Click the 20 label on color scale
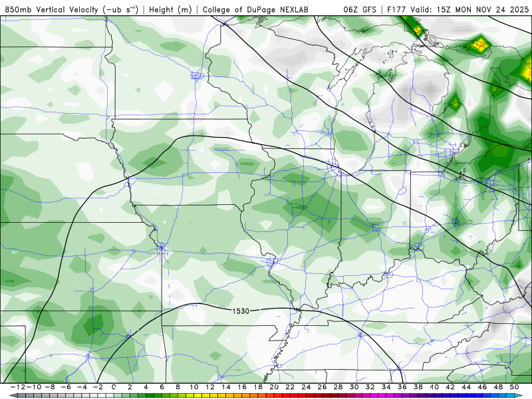This screenshot has width=532, height=399. (x=274, y=387)
